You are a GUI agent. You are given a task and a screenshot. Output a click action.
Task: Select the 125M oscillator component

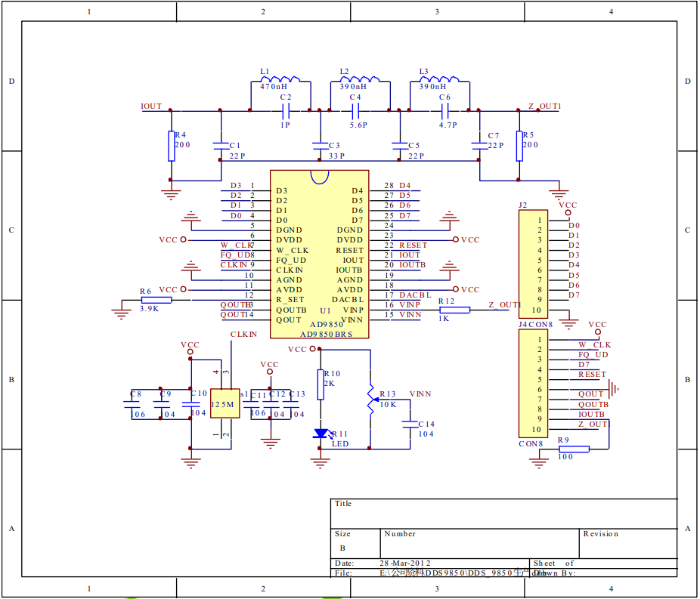(x=225, y=403)
